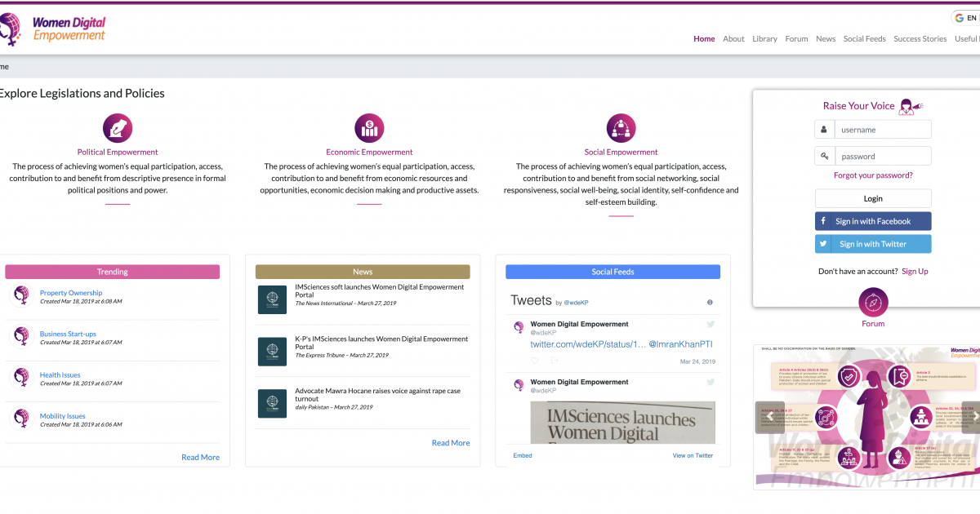Go to next slide in the image carousel
Image resolution: width=980 pixels, height=514 pixels.
point(972,415)
